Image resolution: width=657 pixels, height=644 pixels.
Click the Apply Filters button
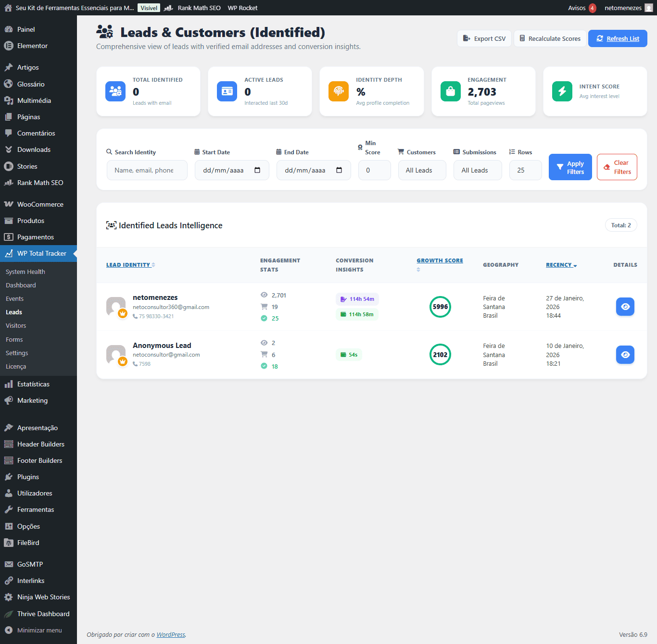click(x=570, y=167)
